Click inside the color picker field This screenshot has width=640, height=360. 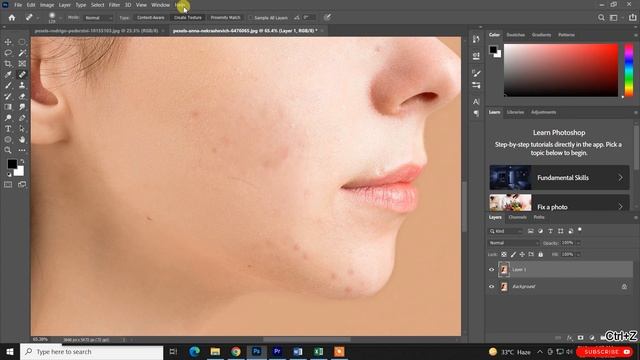tap(561, 70)
